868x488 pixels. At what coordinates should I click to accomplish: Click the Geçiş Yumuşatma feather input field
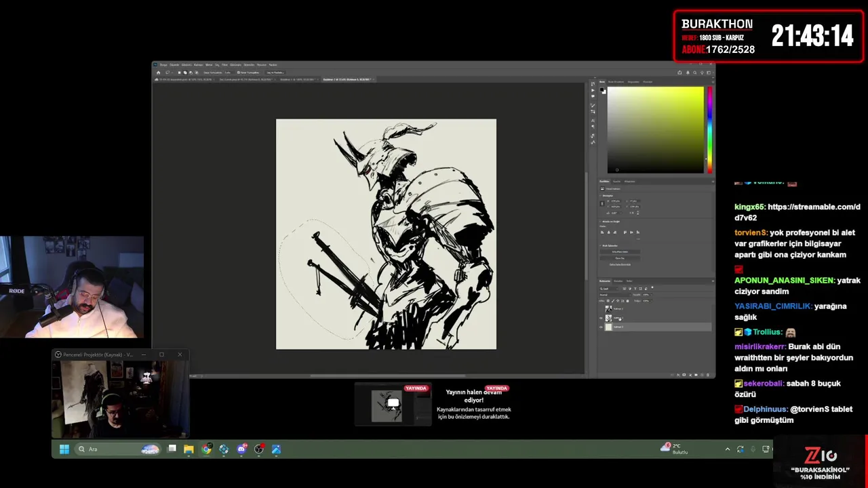(x=228, y=73)
